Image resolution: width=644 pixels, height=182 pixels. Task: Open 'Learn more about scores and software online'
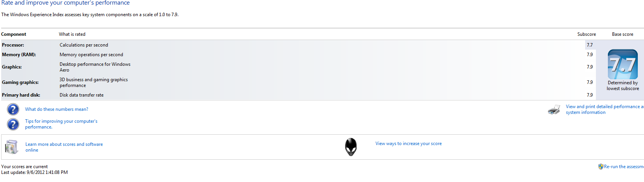[64, 147]
